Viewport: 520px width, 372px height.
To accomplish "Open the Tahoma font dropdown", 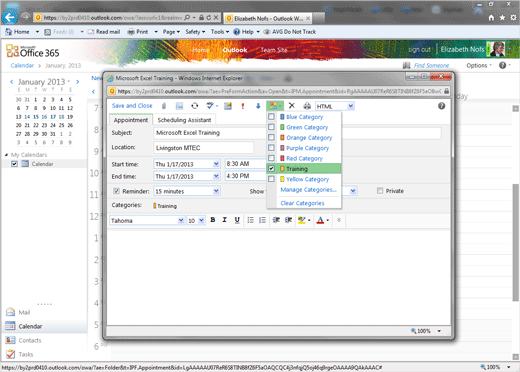I will tap(181, 220).
